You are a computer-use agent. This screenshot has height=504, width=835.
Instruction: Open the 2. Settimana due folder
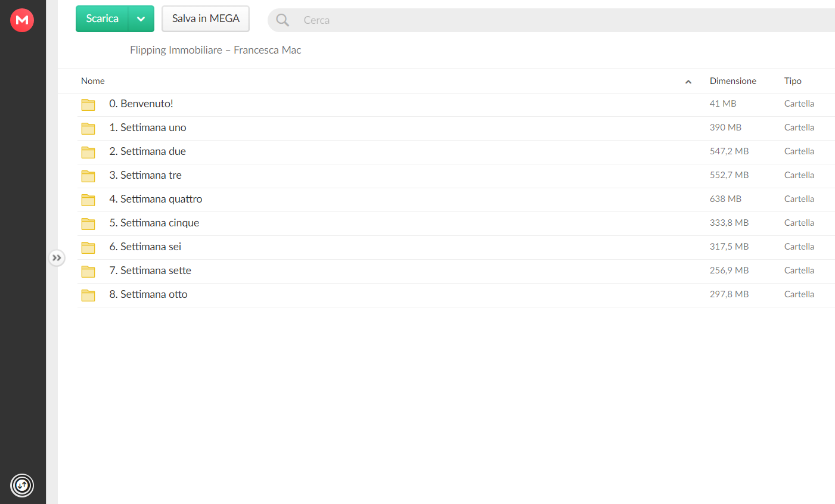(x=456, y=152)
